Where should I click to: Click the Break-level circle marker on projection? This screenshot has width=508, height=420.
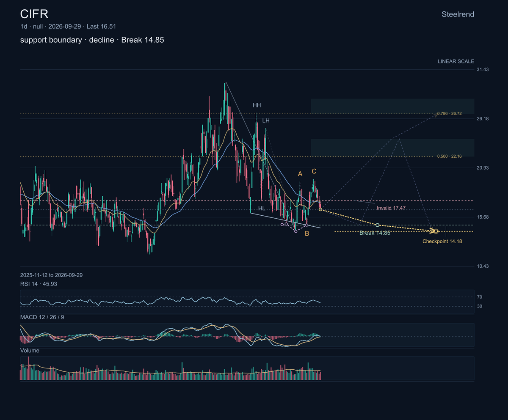(378, 225)
